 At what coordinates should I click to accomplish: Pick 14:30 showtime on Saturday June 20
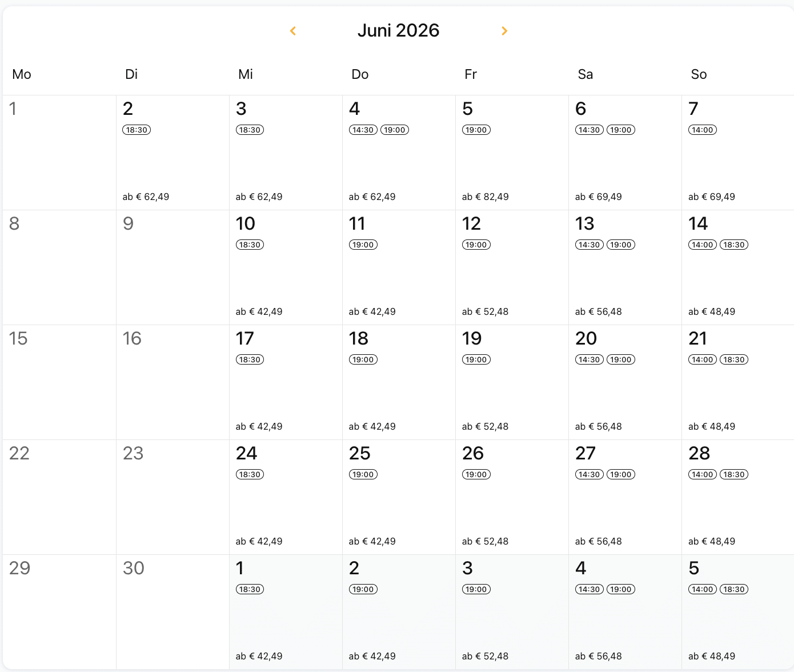589,359
